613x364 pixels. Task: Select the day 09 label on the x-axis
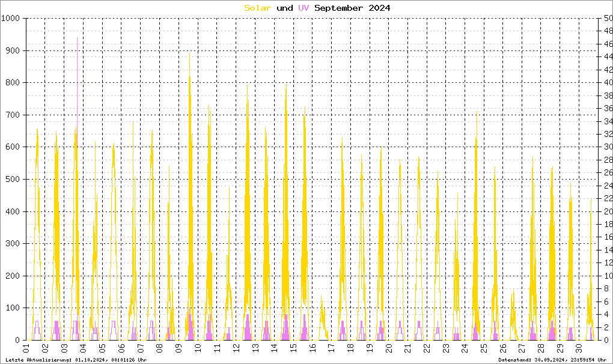coord(178,348)
